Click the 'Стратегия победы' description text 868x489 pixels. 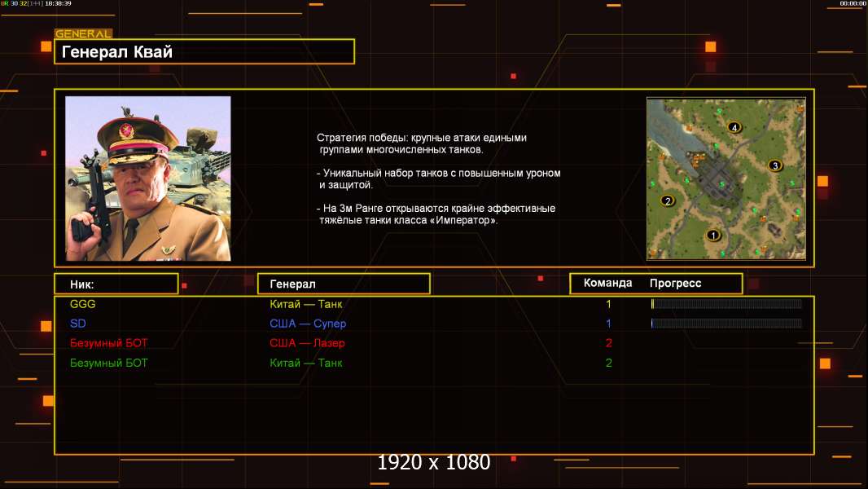(x=422, y=143)
